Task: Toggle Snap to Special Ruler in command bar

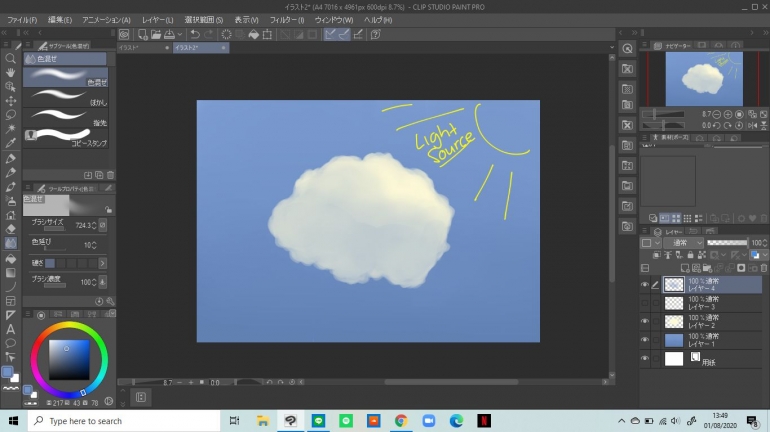Action: tap(344, 34)
